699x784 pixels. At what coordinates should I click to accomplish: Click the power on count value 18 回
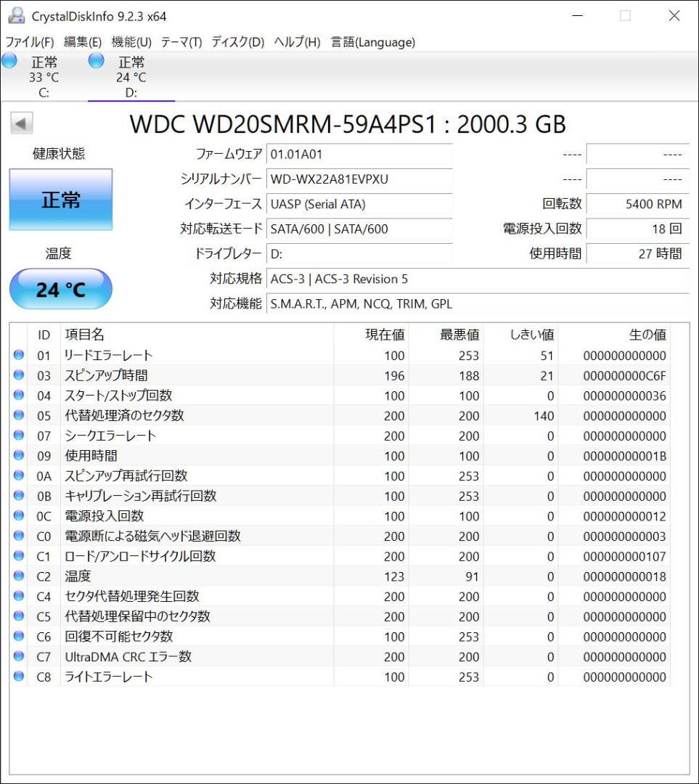pos(637,229)
